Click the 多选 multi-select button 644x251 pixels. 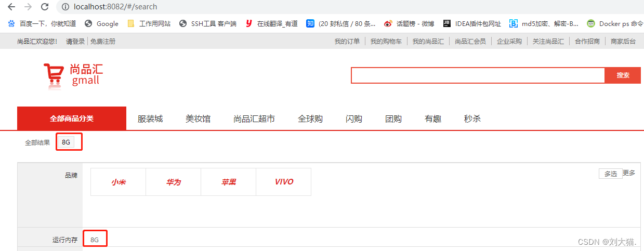(x=611, y=174)
